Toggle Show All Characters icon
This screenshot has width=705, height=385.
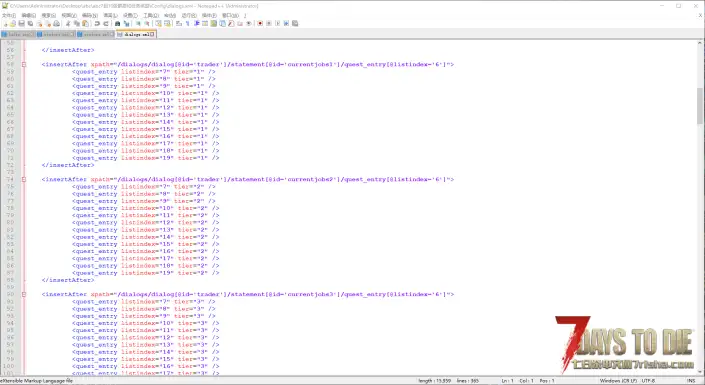[x=187, y=23]
